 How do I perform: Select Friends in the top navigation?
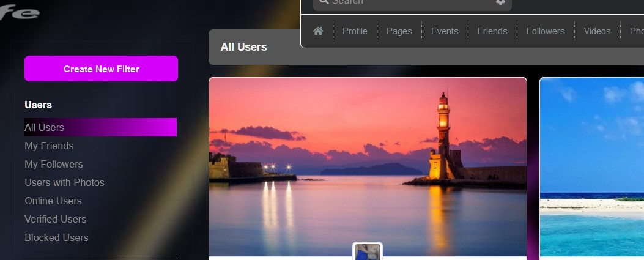[x=492, y=31]
